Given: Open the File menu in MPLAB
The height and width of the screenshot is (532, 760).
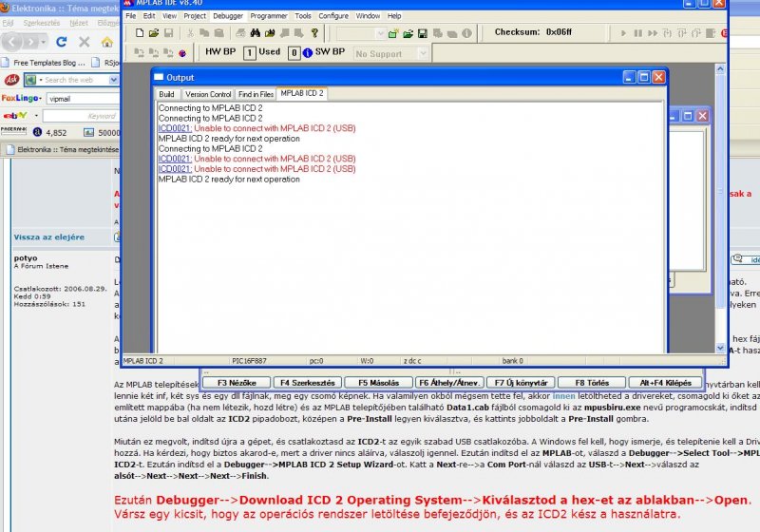Looking at the screenshot, I should (x=131, y=16).
